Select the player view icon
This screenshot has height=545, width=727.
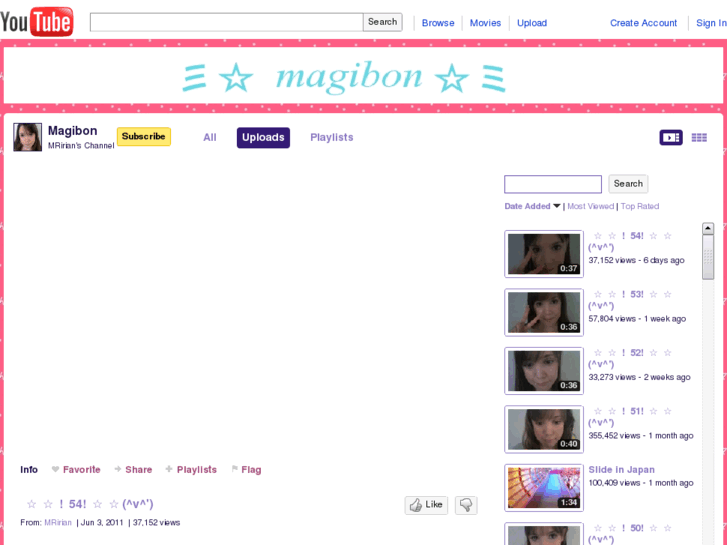(x=671, y=137)
